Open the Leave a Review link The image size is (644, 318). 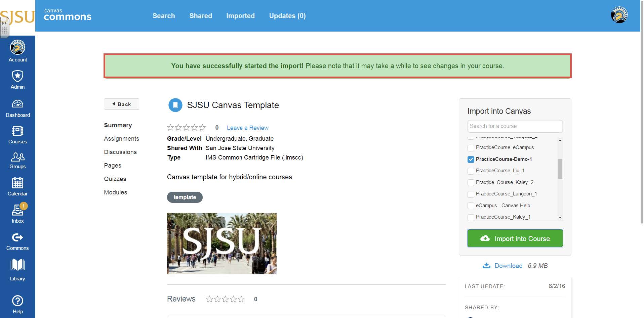point(248,128)
